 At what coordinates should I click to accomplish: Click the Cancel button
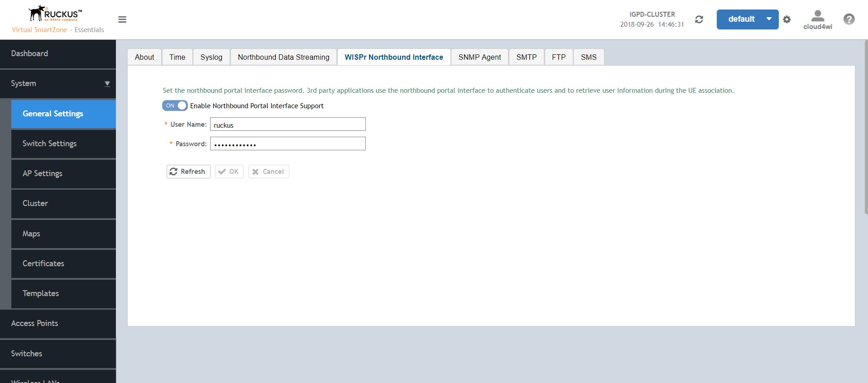(x=269, y=172)
